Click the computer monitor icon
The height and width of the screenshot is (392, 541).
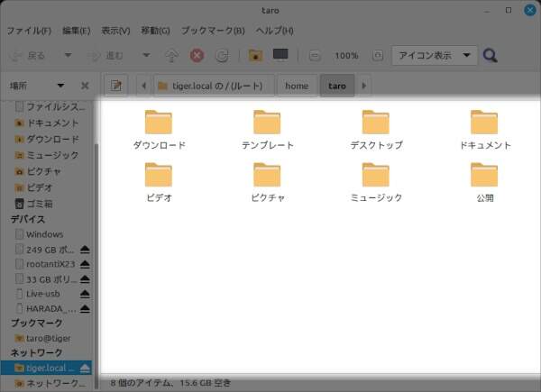(x=280, y=55)
